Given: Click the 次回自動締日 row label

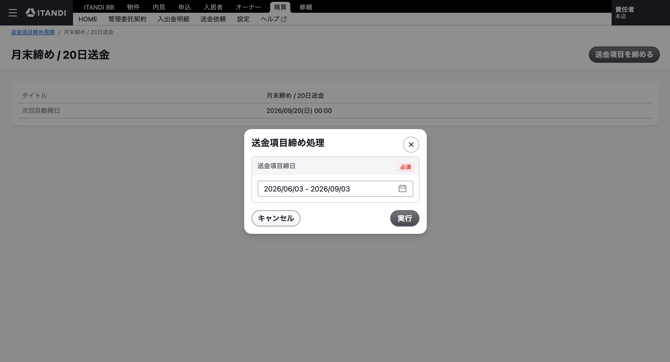Looking at the screenshot, I should (x=41, y=111).
